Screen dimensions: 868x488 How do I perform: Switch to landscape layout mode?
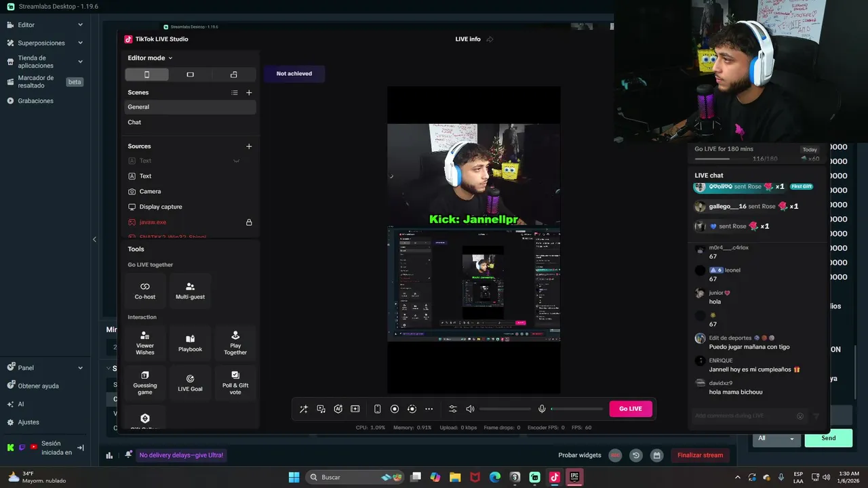[191, 75]
